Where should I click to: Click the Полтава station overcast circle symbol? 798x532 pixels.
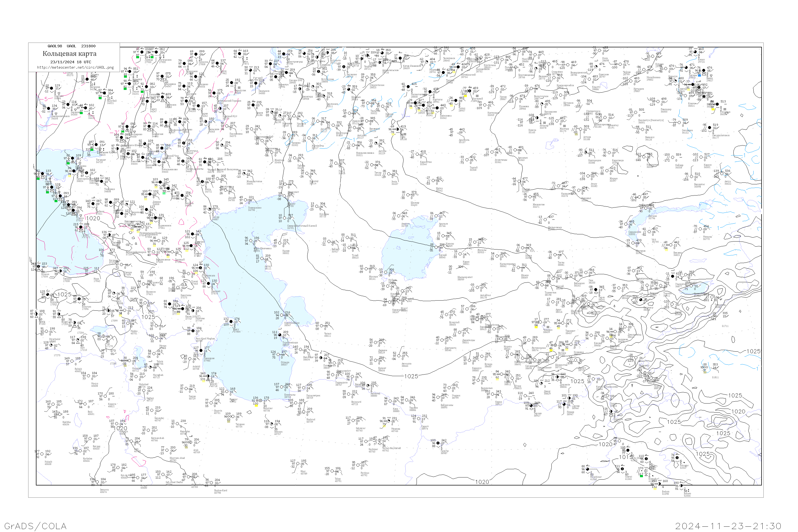[x=51, y=88]
